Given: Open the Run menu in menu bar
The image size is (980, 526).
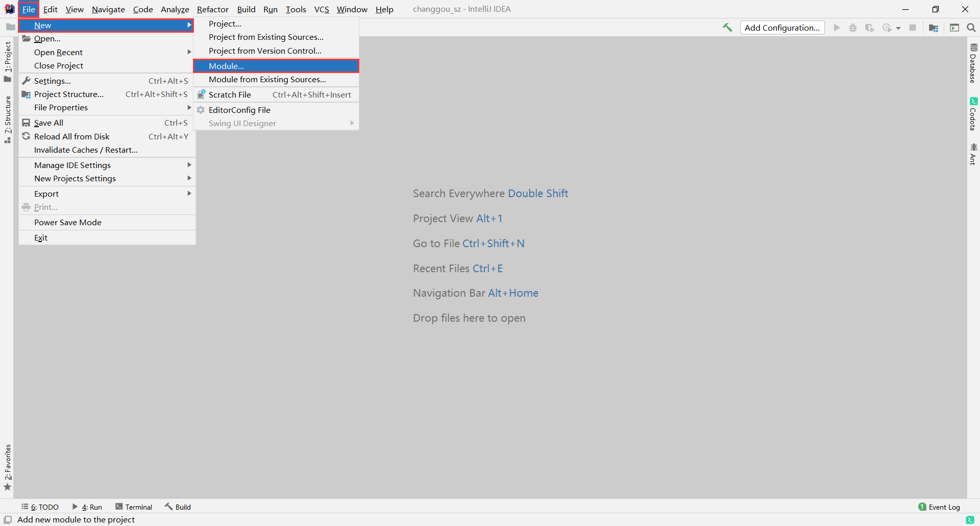Looking at the screenshot, I should pos(271,9).
